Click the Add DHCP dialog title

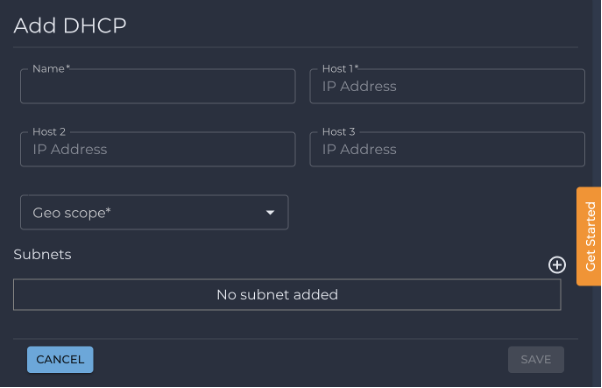point(70,26)
